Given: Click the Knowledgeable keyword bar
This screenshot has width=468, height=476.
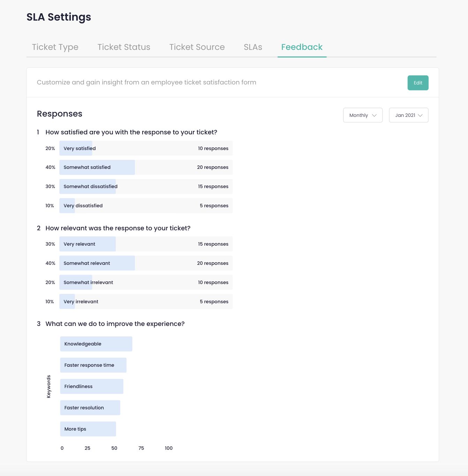Looking at the screenshot, I should [x=96, y=344].
